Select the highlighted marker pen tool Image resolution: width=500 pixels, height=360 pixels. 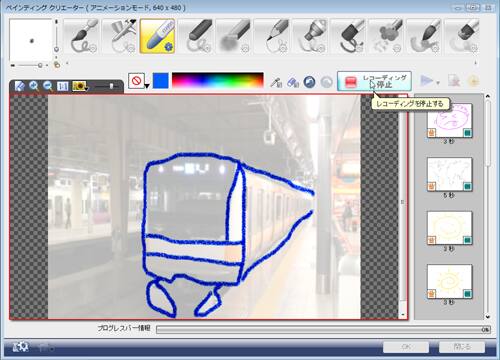pyautogui.click(x=158, y=36)
